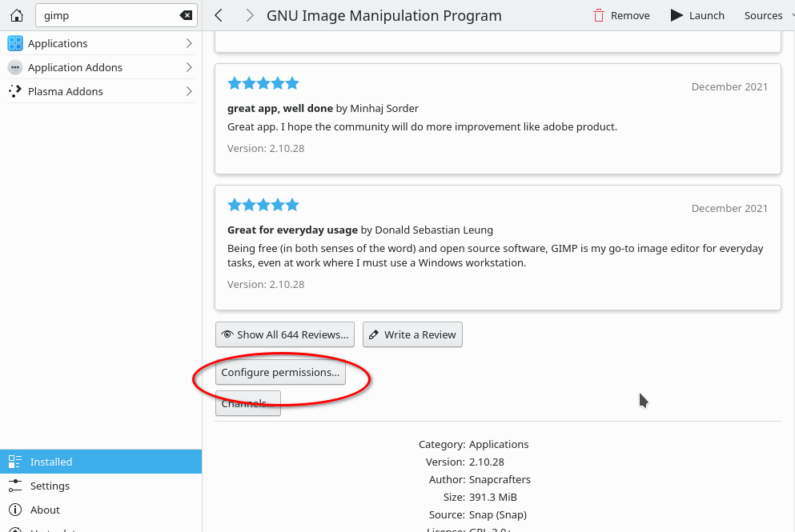Launch the GIMP application
Viewport: 795px width, 532px height.
point(697,15)
